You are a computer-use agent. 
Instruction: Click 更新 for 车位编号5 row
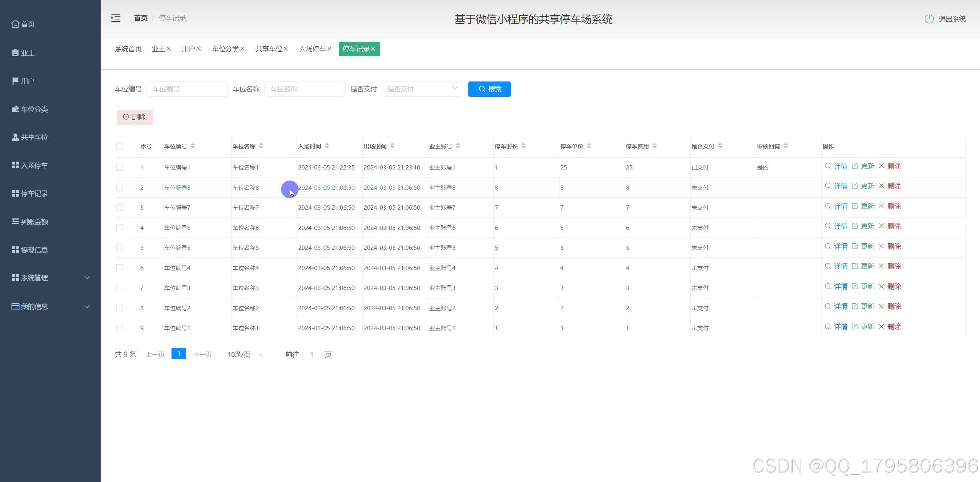863,246
